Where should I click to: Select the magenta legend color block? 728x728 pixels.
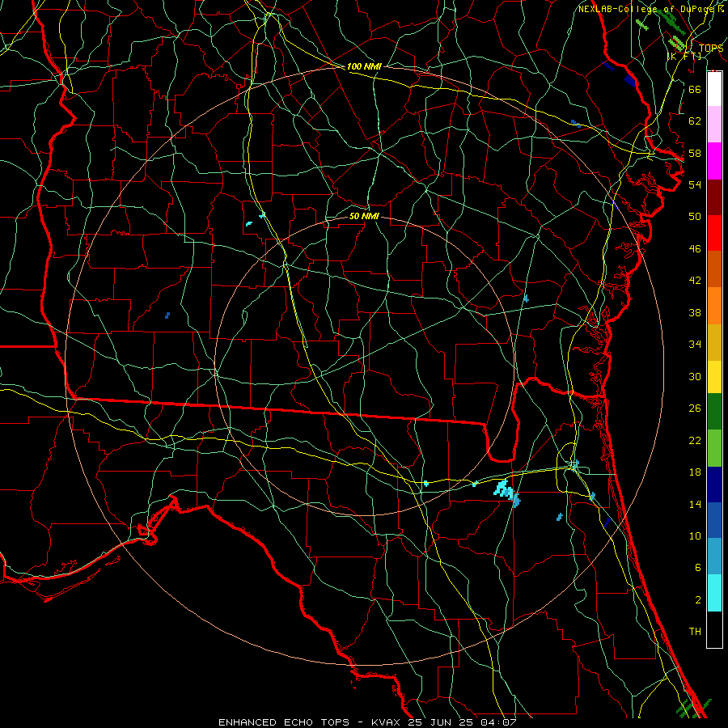pyautogui.click(x=714, y=161)
